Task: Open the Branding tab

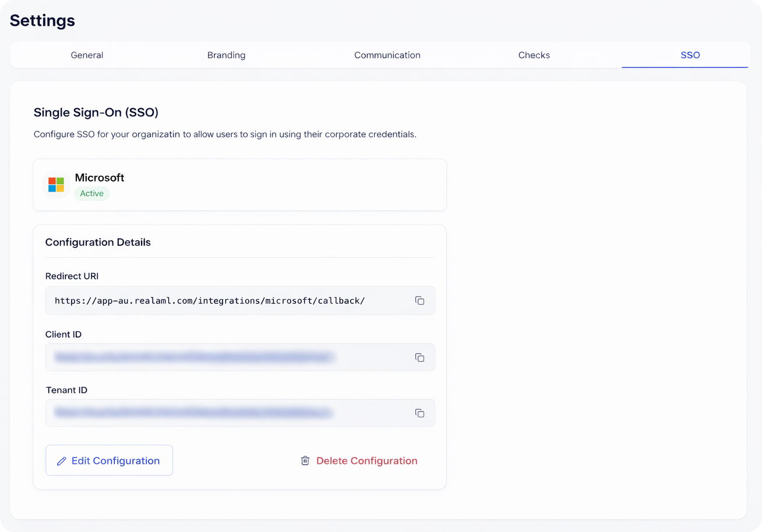Action: pos(226,55)
